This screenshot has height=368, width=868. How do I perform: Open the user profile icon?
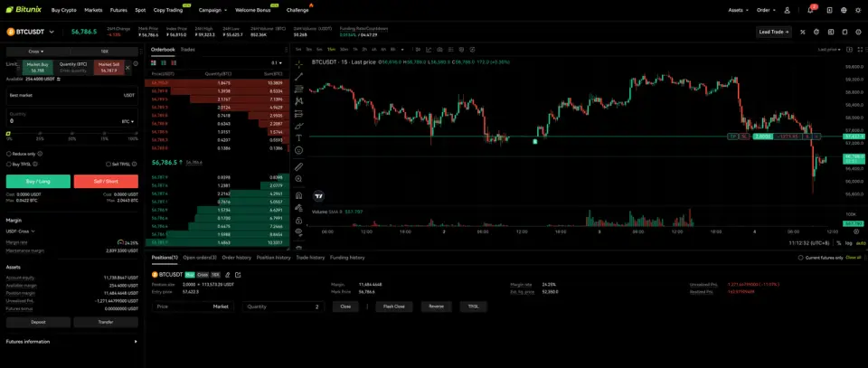(787, 9)
